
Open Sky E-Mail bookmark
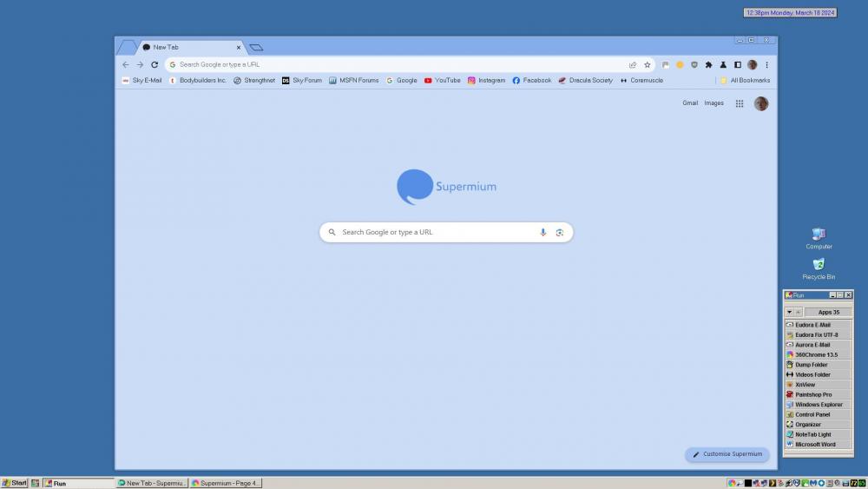(x=141, y=81)
